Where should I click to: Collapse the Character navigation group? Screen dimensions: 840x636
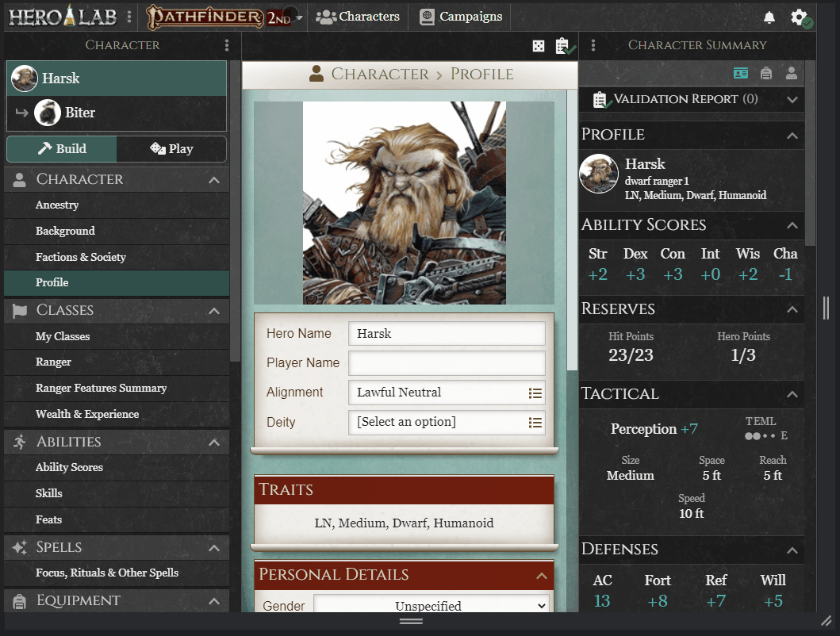pyautogui.click(x=214, y=180)
